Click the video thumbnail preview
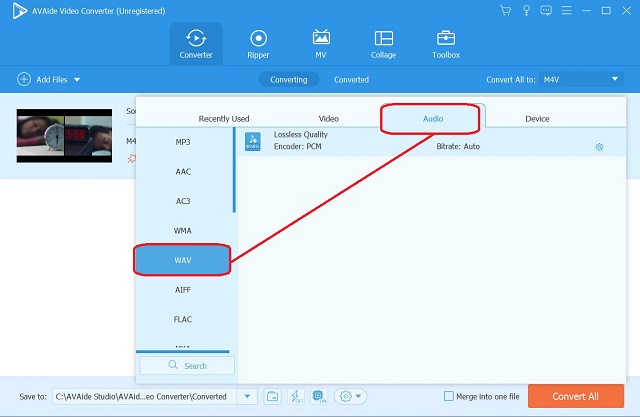 tap(64, 136)
